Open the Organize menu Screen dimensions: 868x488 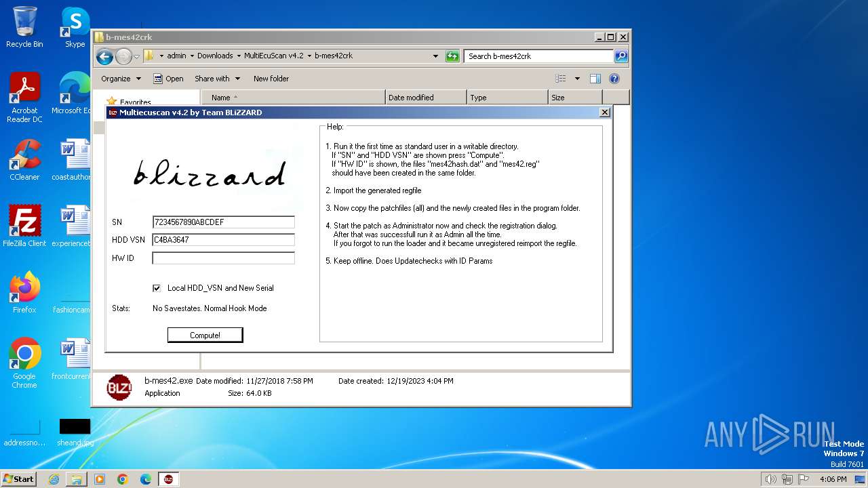click(121, 79)
